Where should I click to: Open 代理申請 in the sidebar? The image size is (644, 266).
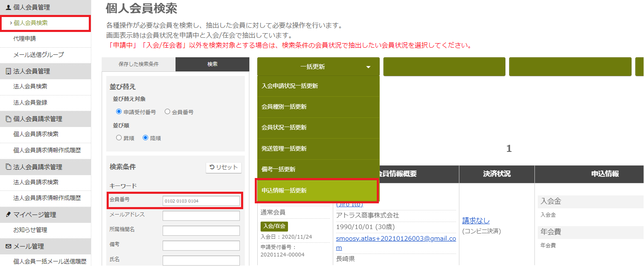pos(24,39)
